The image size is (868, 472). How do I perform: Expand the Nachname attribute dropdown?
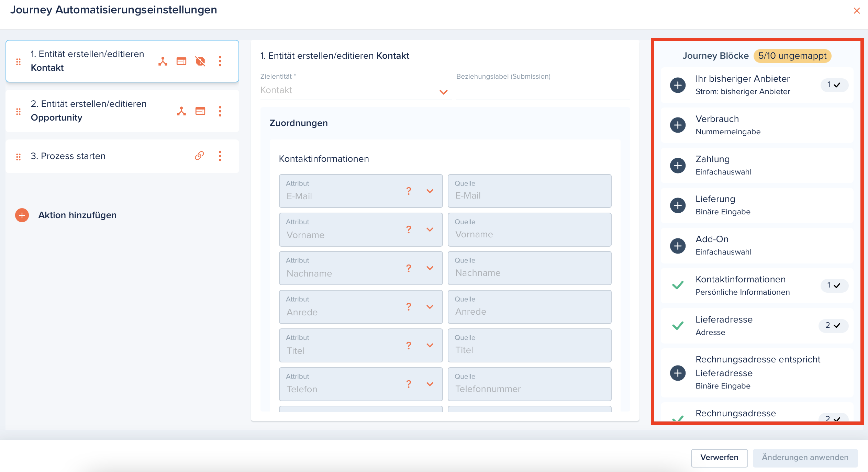(430, 268)
